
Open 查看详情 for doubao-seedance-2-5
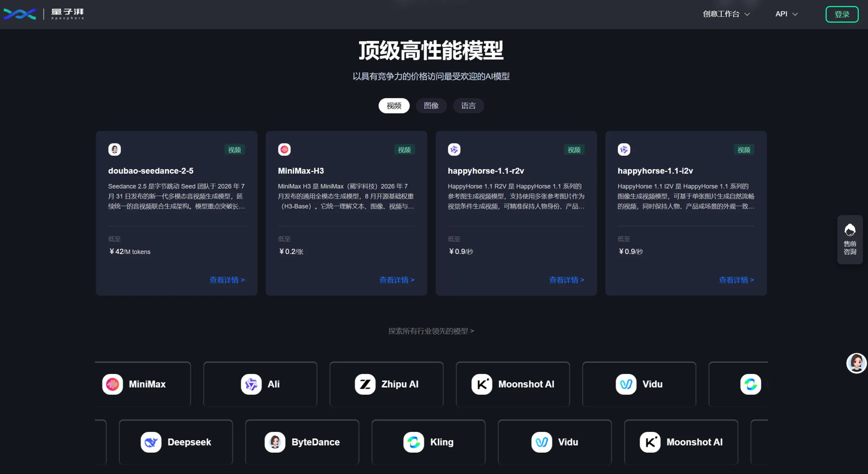[x=227, y=280]
